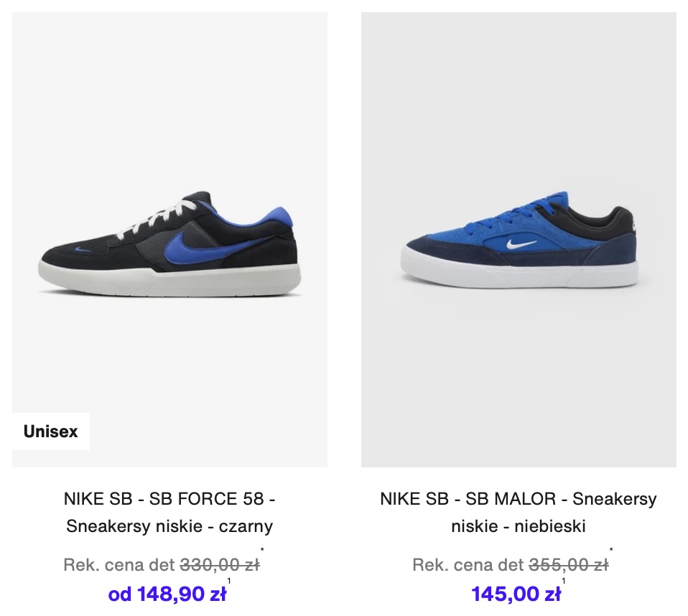Click the asterisk footnote beside 355,00 zł
Image resolution: width=688 pixels, height=616 pixels.
coord(611,550)
